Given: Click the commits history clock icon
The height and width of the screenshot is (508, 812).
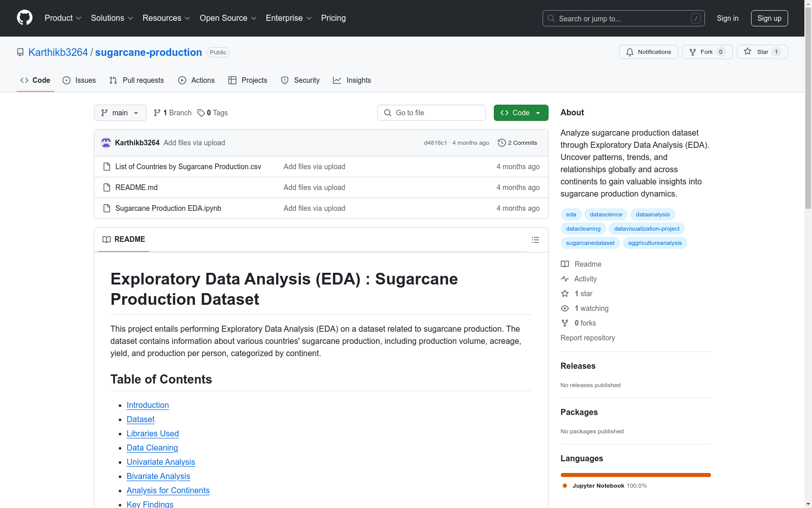Looking at the screenshot, I should (x=502, y=143).
